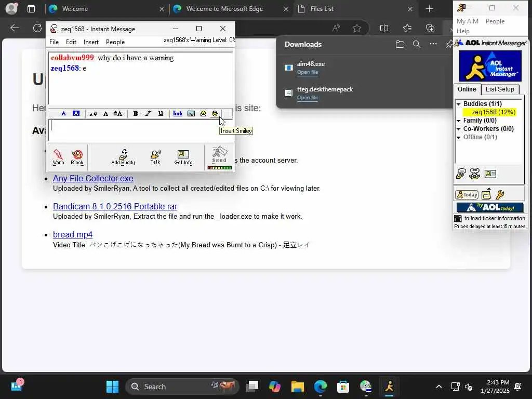
Task: Switch to the List Setup tab
Action: [x=500, y=89]
